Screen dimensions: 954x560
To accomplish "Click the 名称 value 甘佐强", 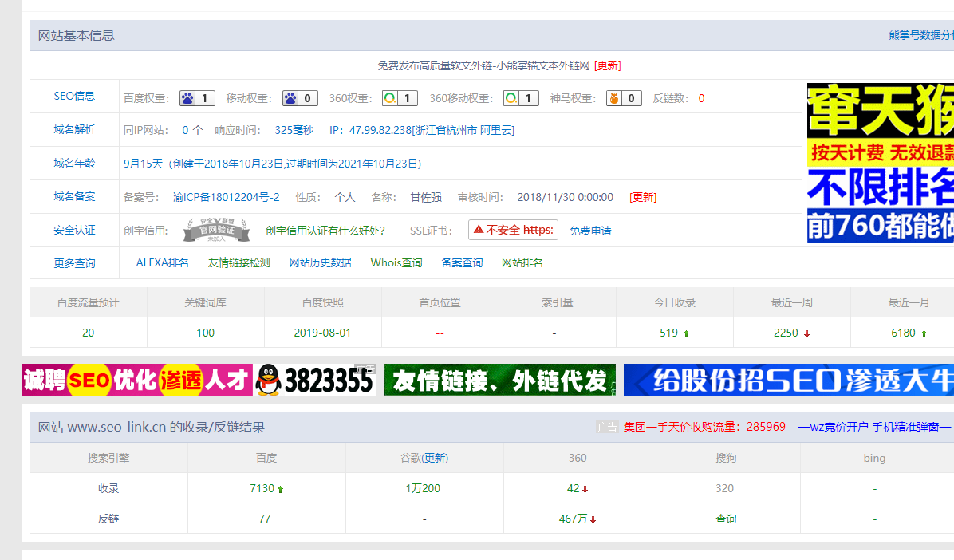I will (426, 197).
